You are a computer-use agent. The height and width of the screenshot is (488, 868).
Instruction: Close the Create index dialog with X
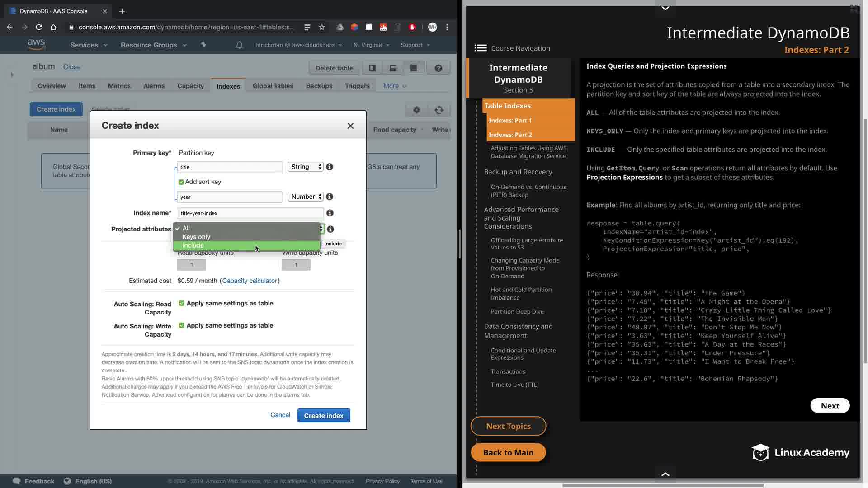point(350,126)
